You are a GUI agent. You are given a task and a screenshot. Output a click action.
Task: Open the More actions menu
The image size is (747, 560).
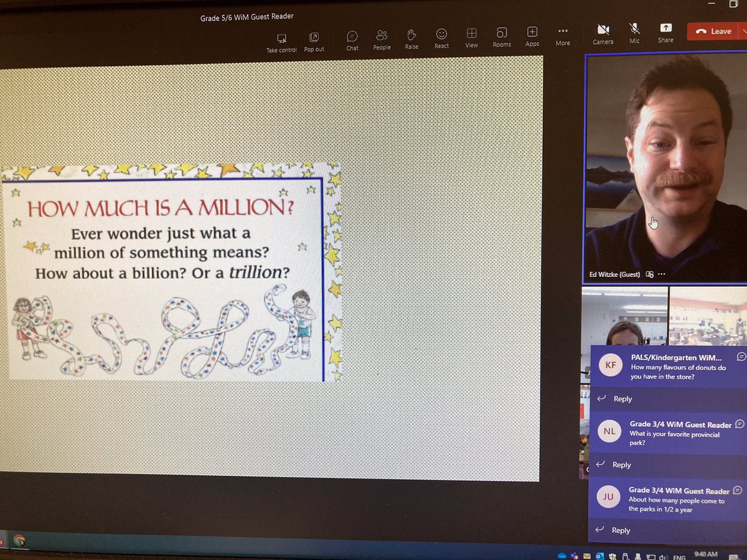click(563, 36)
